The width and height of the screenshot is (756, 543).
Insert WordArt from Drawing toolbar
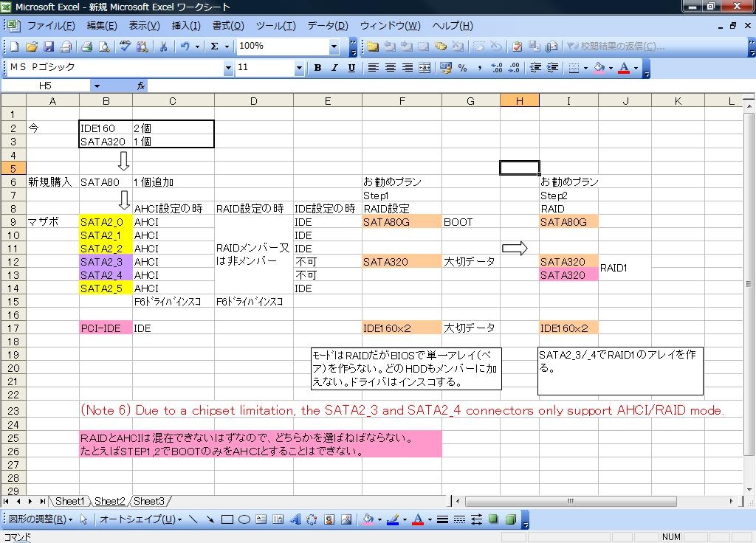click(295, 519)
